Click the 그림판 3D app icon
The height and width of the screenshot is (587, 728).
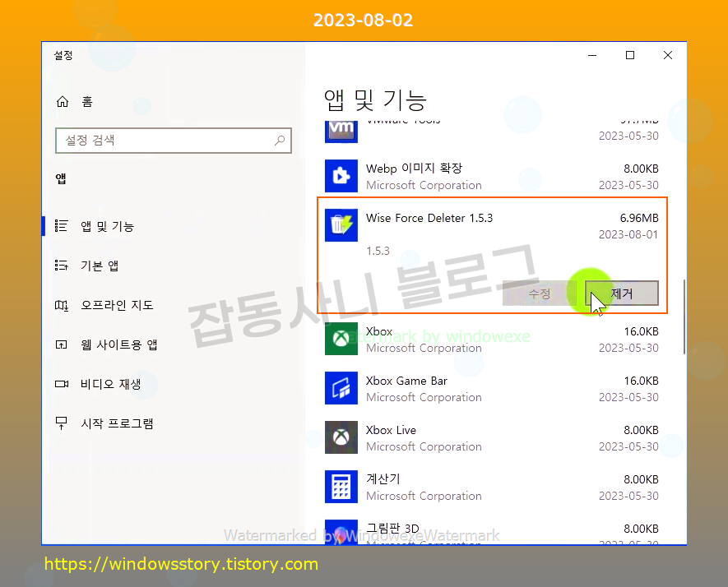[341, 532]
